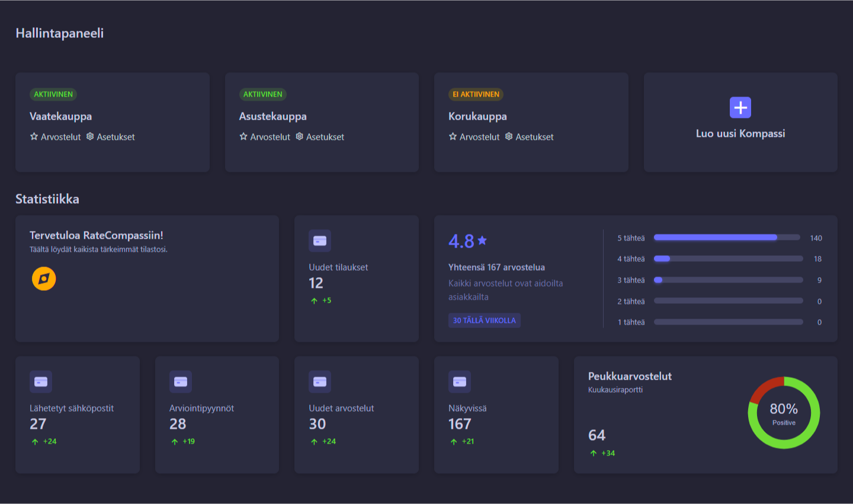The height and width of the screenshot is (504, 853).
Task: Select the Luo uusi Kompassi card
Action: click(x=740, y=122)
